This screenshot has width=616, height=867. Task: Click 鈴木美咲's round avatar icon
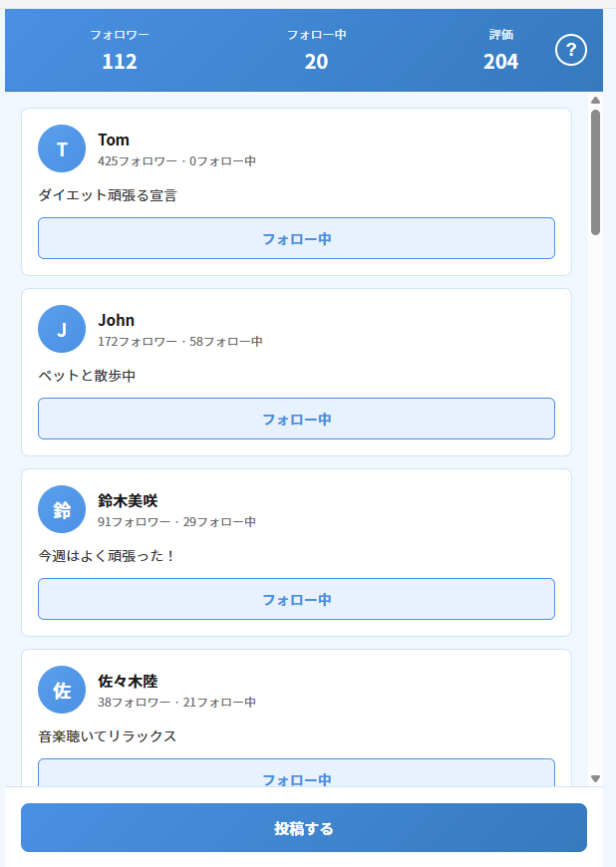pos(62,509)
